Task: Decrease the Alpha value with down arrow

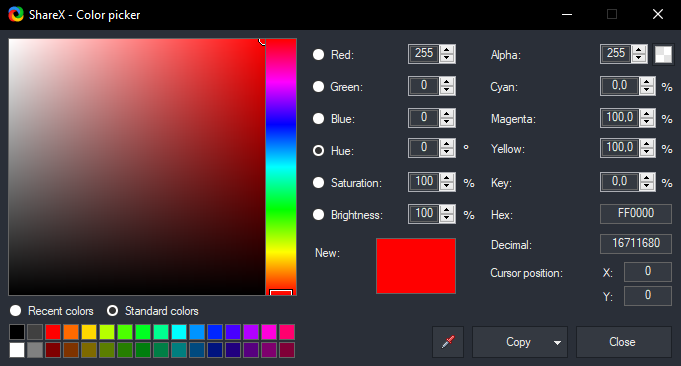Action: click(639, 58)
